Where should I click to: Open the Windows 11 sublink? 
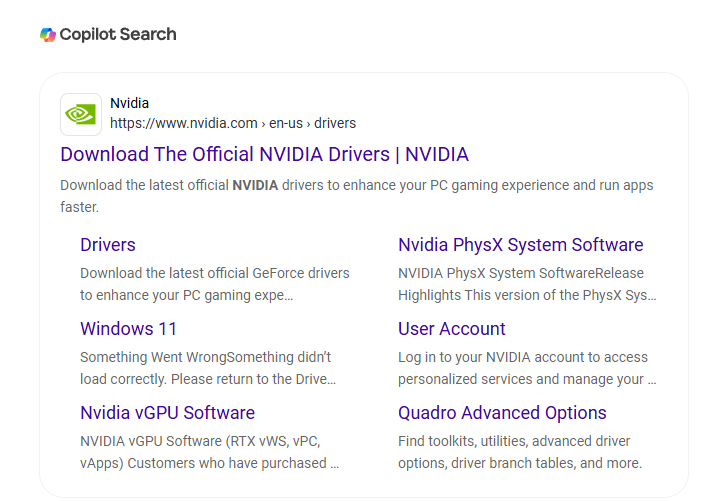point(128,329)
